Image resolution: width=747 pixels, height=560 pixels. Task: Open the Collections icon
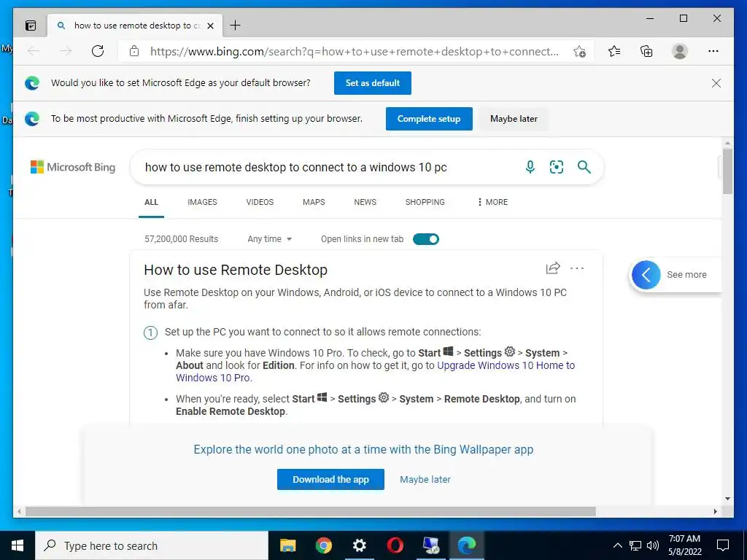pyautogui.click(x=646, y=51)
